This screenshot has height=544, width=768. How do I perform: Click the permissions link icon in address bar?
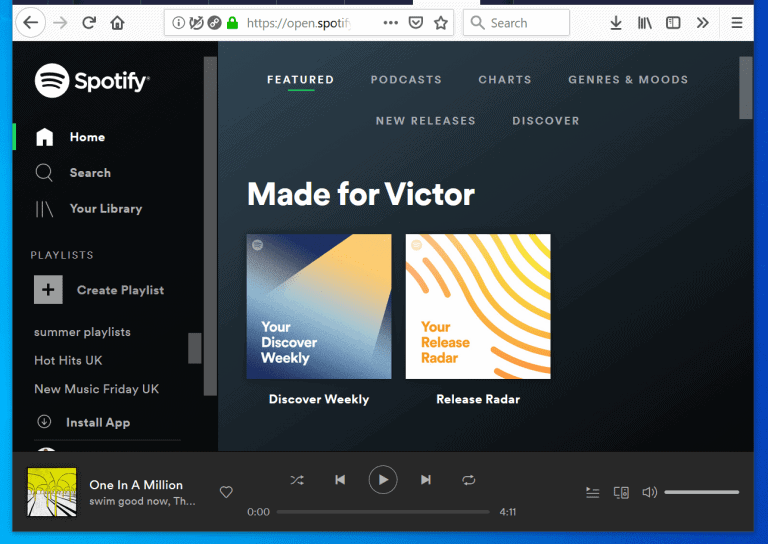[214, 23]
